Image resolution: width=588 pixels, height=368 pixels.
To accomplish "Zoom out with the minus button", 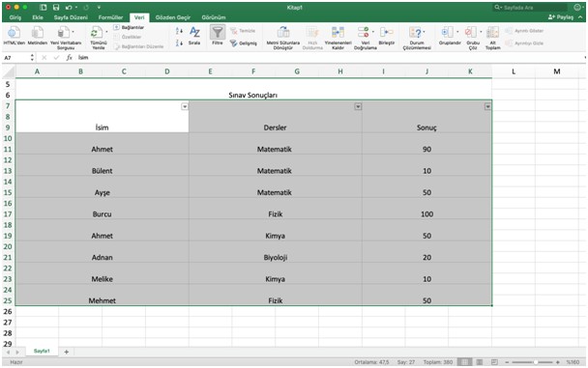I will [507, 362].
